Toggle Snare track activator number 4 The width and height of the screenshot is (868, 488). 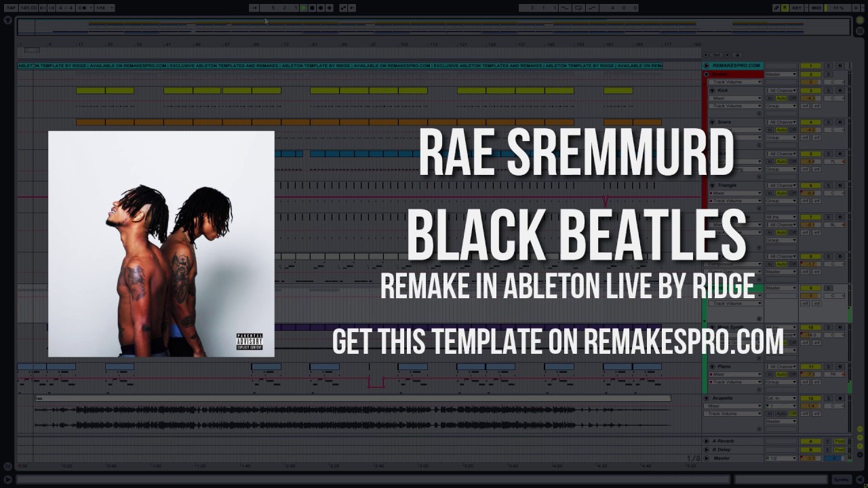[810, 122]
